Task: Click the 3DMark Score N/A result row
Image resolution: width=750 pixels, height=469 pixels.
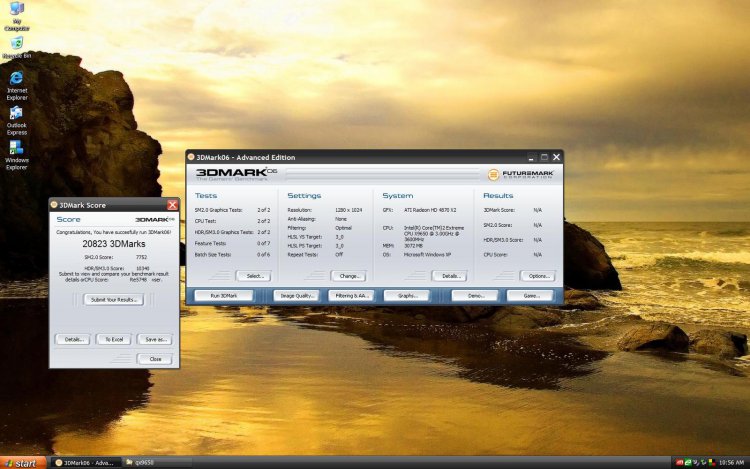Action: pos(512,210)
